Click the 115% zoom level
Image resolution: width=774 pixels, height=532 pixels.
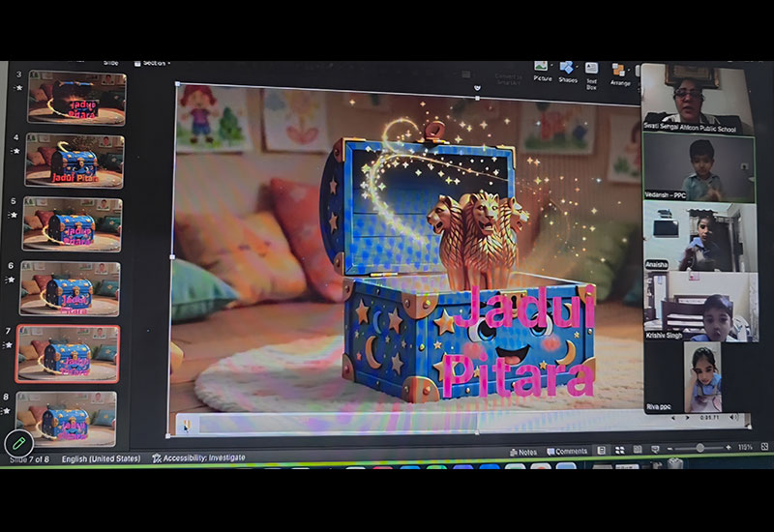click(x=745, y=447)
